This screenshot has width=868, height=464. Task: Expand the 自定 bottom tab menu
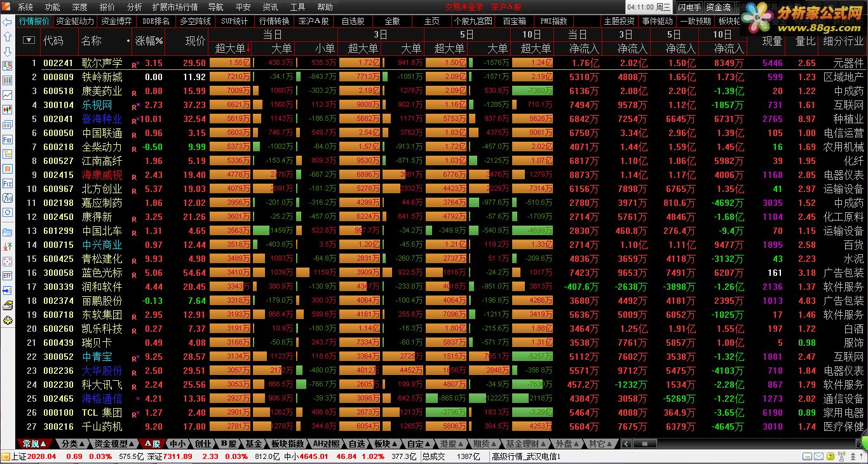tap(419, 444)
